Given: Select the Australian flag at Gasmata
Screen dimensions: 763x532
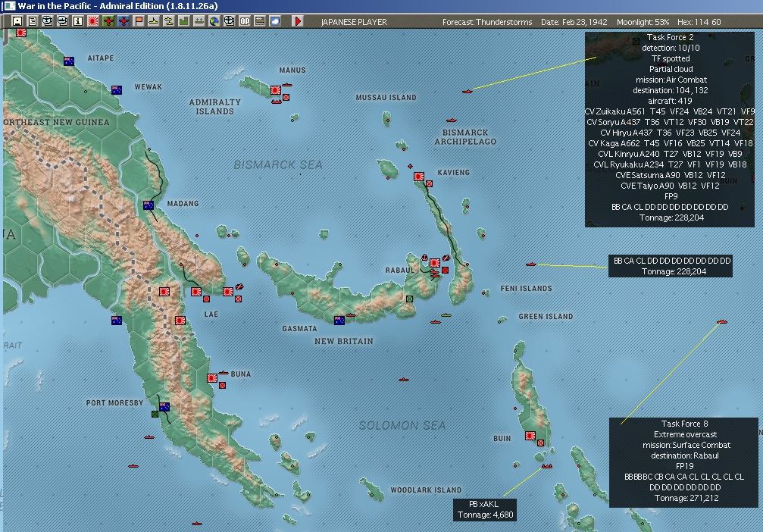Looking at the screenshot, I should tap(339, 321).
